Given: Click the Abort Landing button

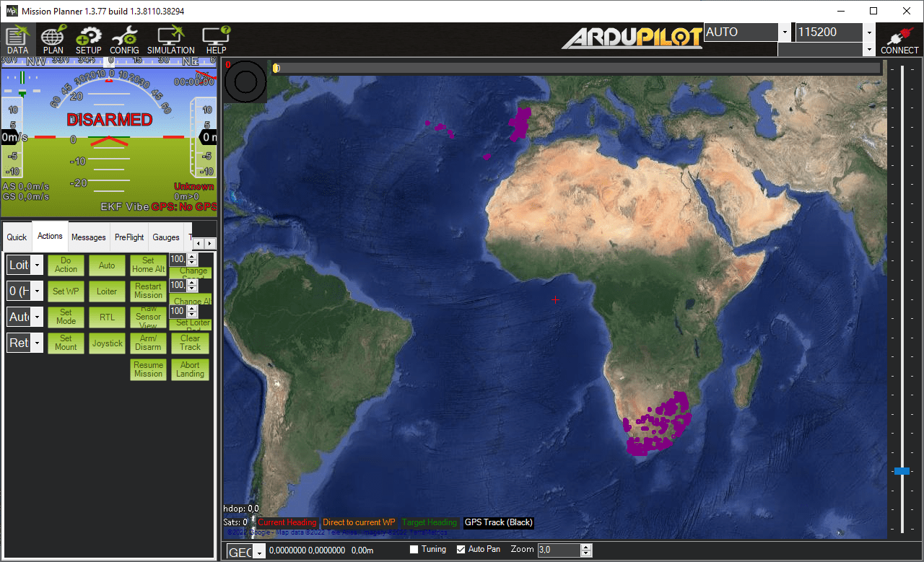Looking at the screenshot, I should [190, 369].
